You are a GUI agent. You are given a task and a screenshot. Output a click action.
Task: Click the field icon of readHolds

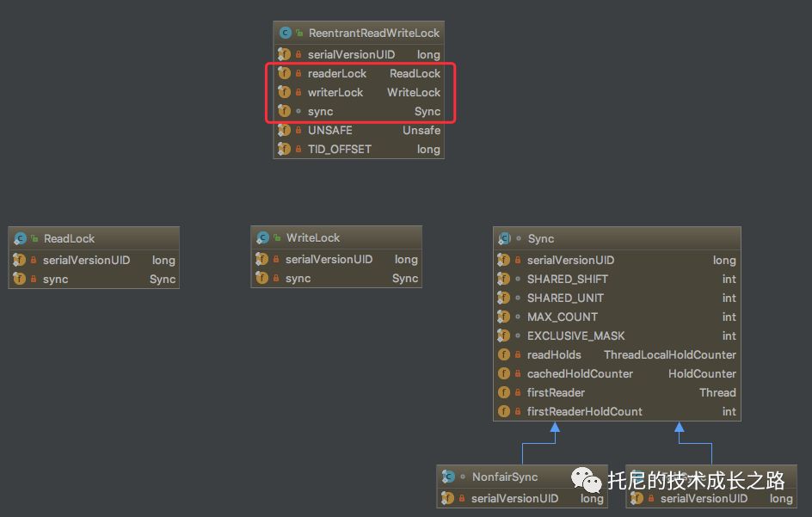[503, 354]
